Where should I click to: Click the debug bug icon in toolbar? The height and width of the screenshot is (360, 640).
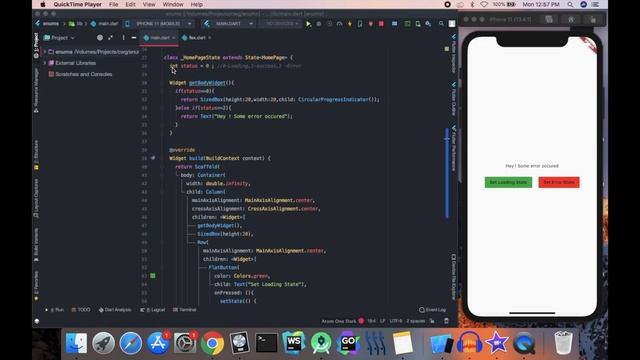tap(319, 24)
